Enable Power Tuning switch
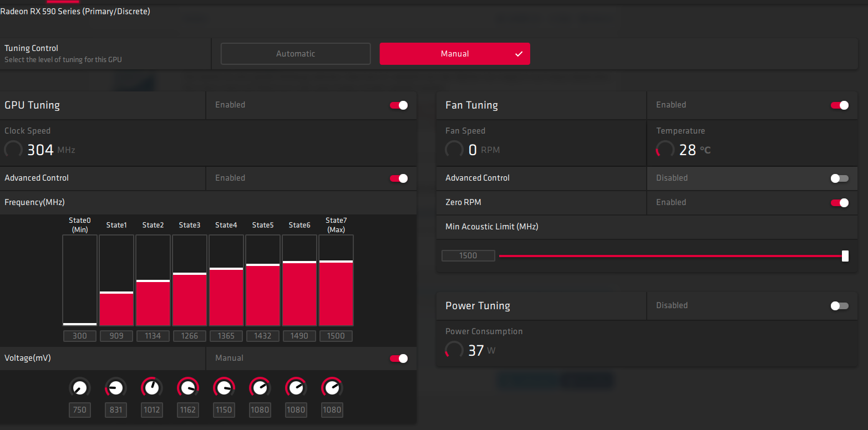The image size is (868, 430). (840, 306)
